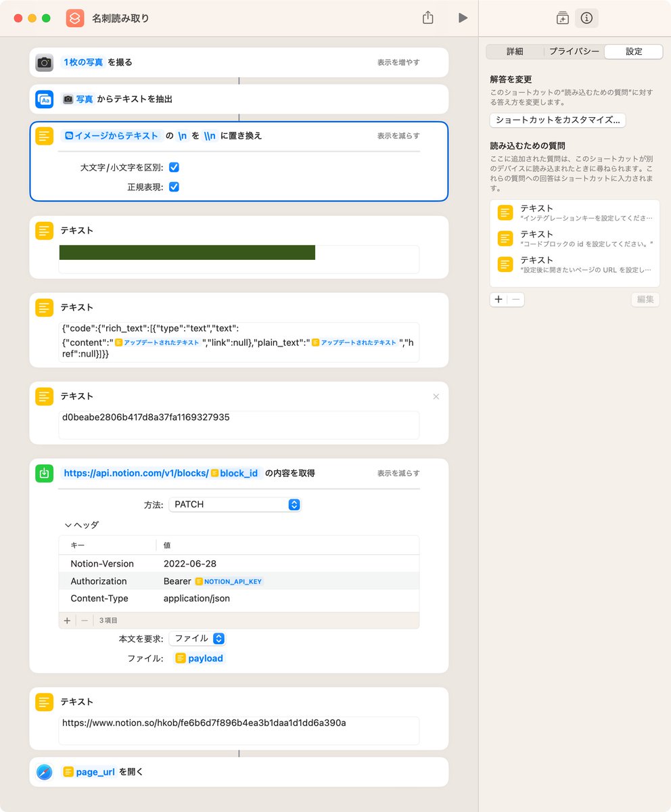Viewport: 671px width, 812px height.
Task: Click the d0beabe2806b417d8a37fa1169327935 text field
Action: click(239, 424)
